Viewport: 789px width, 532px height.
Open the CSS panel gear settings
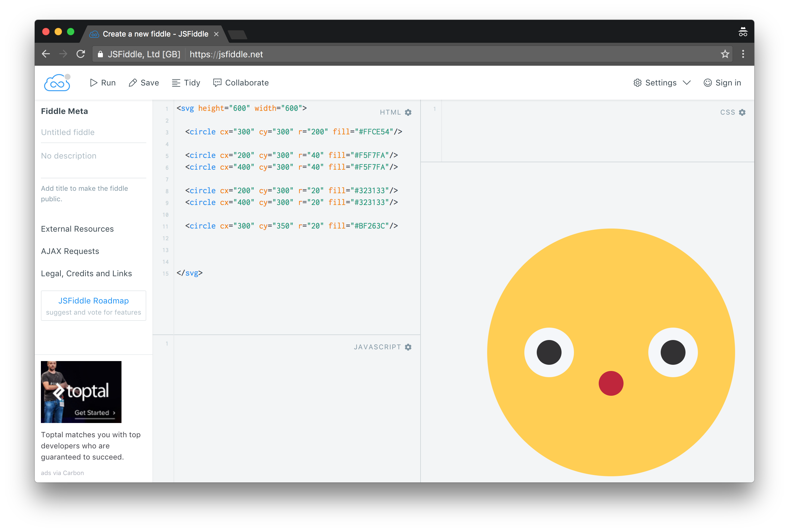(x=742, y=112)
